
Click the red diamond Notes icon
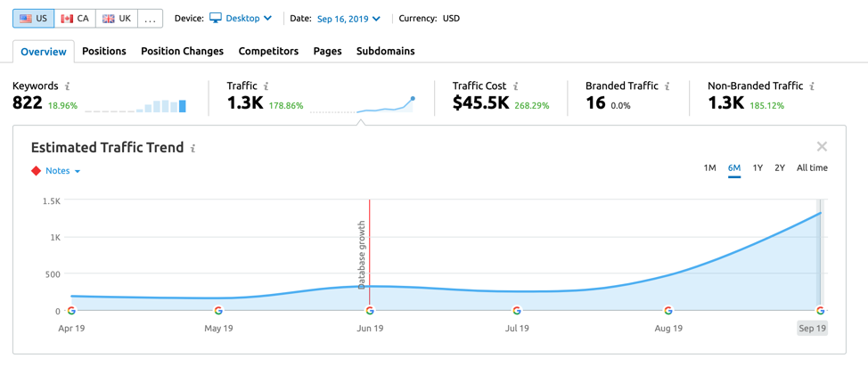[x=36, y=171]
